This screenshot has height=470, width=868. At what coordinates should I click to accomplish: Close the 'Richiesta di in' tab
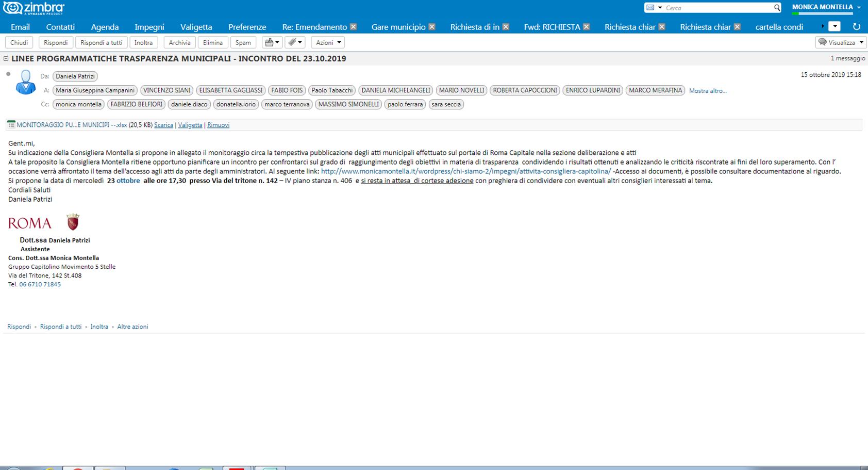click(506, 27)
